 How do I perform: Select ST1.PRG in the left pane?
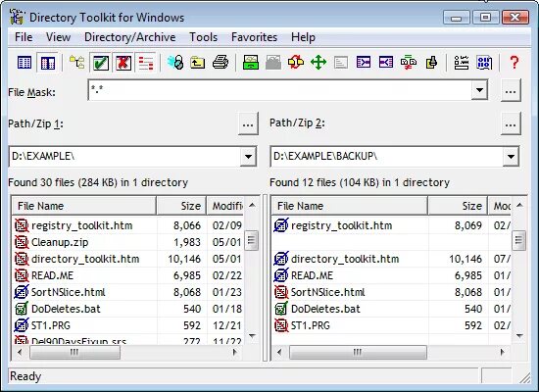[51, 325]
